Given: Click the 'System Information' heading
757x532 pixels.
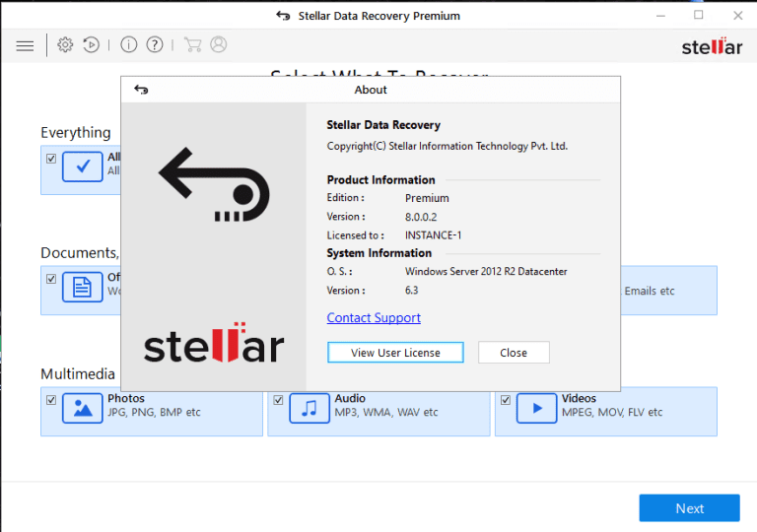Looking at the screenshot, I should click(378, 253).
